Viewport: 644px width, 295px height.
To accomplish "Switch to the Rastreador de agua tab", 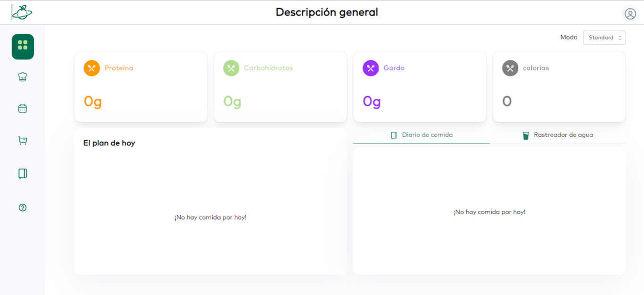I will [x=558, y=135].
